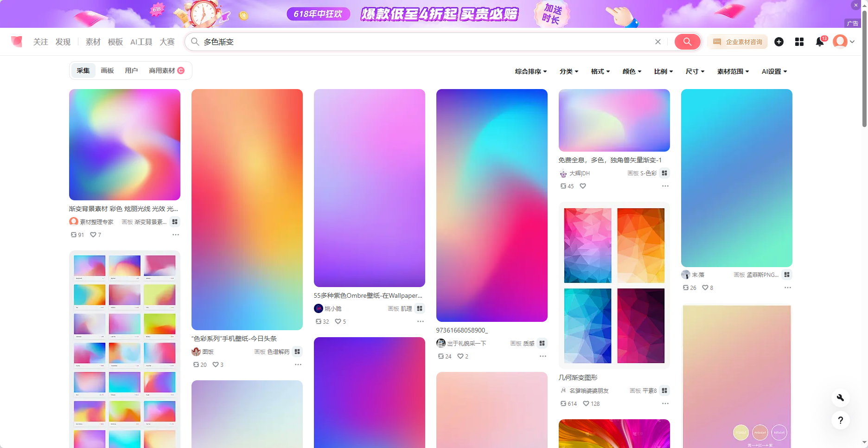
Task: Click the search magnifier icon
Action: coord(687,42)
